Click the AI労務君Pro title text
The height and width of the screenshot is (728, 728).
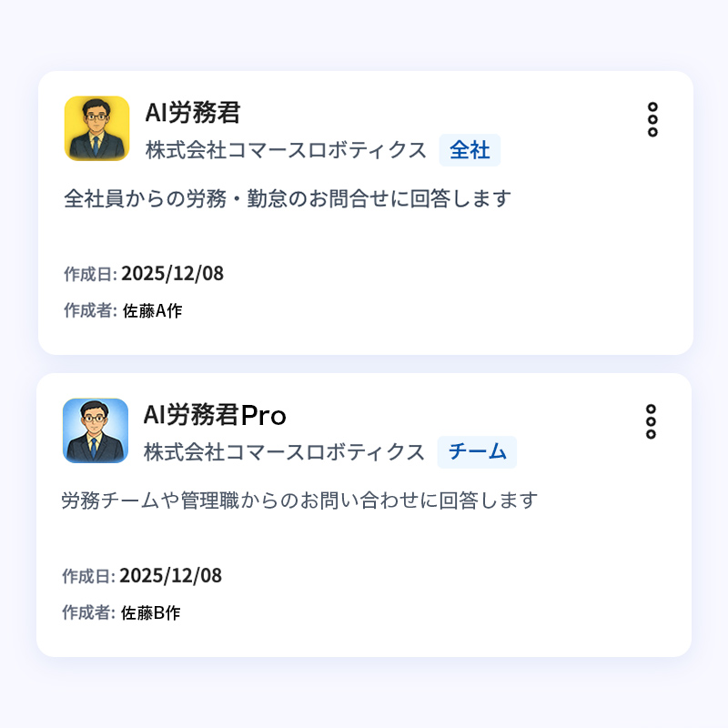215,415
